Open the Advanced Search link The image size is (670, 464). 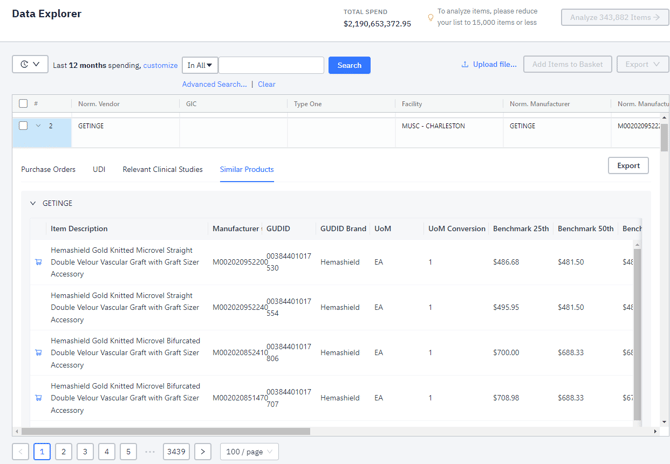[x=214, y=84]
